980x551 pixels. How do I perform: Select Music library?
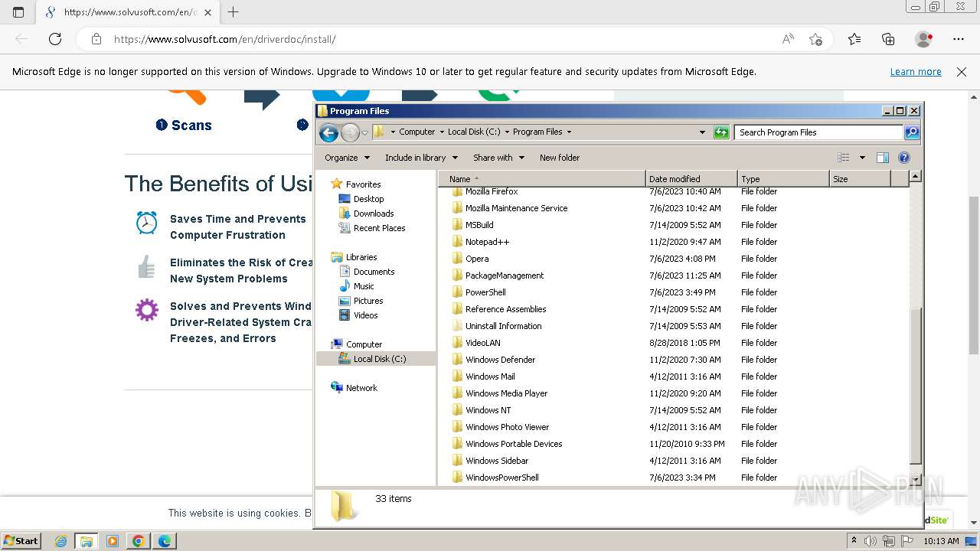[x=364, y=286]
